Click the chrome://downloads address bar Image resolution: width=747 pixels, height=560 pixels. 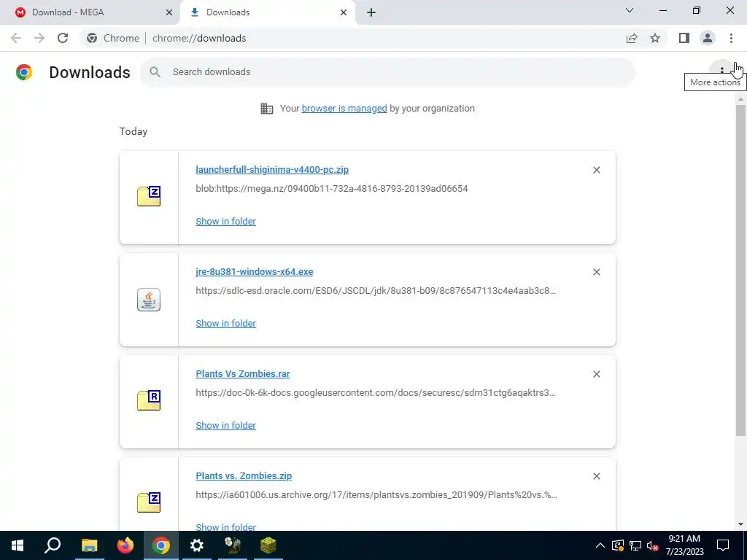pyautogui.click(x=352, y=38)
